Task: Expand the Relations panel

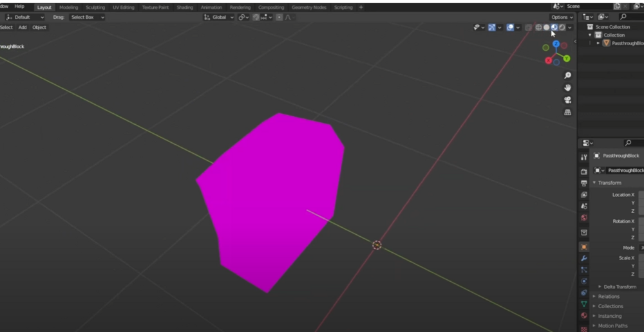Action: [609, 297]
